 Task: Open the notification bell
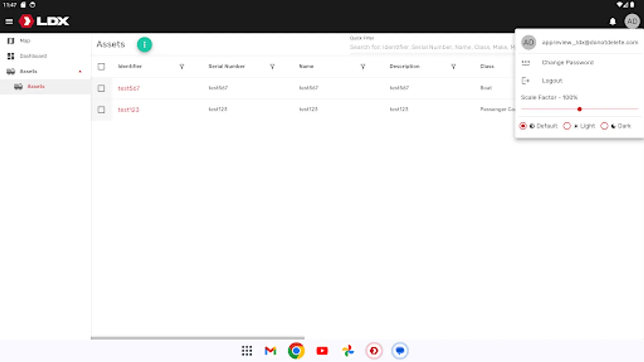(612, 21)
